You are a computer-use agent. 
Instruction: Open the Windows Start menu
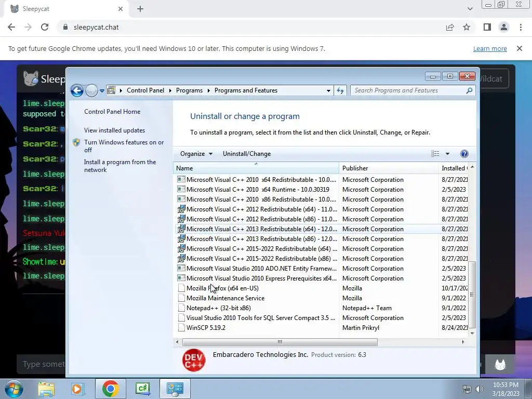pos(14,389)
